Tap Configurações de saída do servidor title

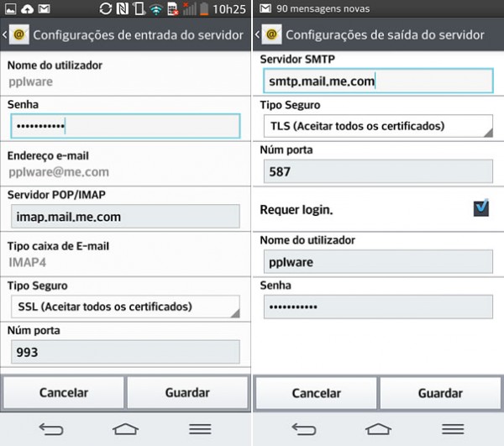pos(385,34)
